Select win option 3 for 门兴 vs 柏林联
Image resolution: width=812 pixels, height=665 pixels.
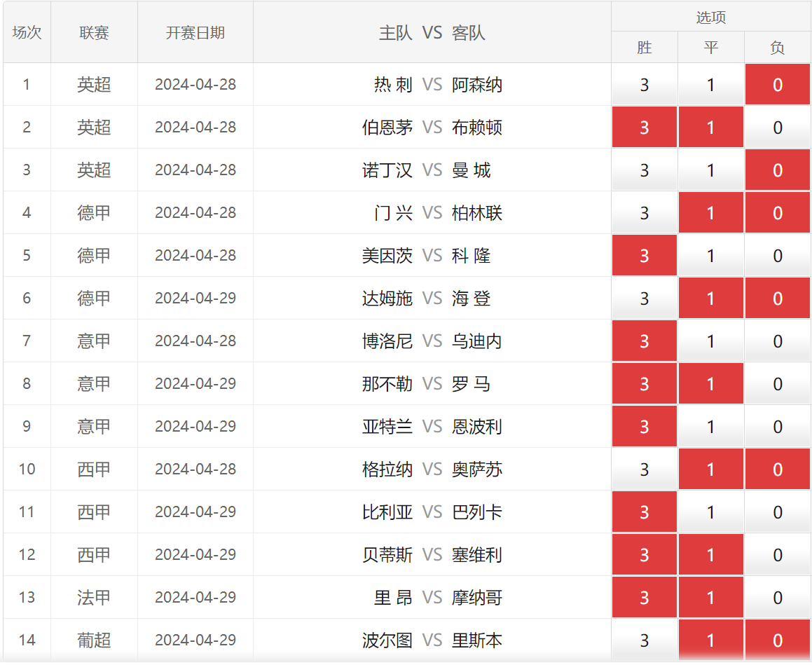pyautogui.click(x=645, y=213)
